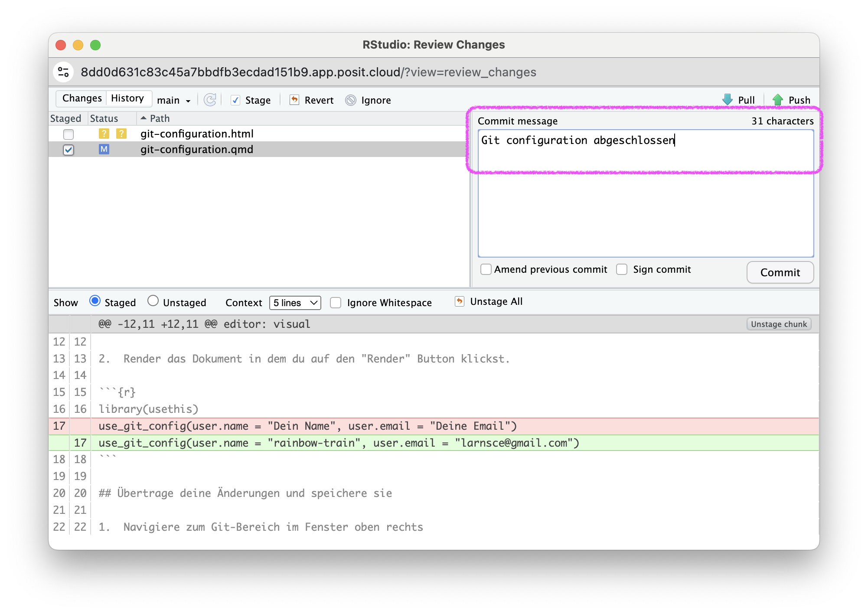Image resolution: width=868 pixels, height=614 pixels.
Task: Click the Stage button label
Action: 258,100
